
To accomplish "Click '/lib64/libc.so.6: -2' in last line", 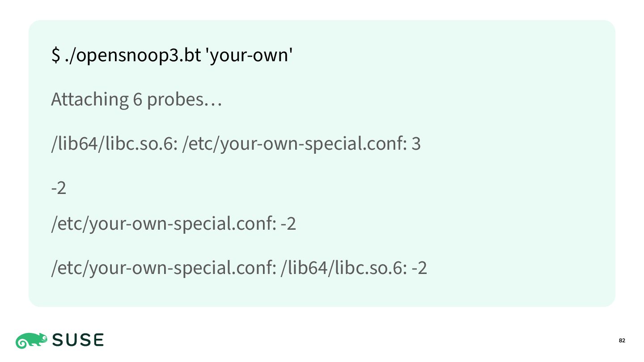I will click(354, 268).
